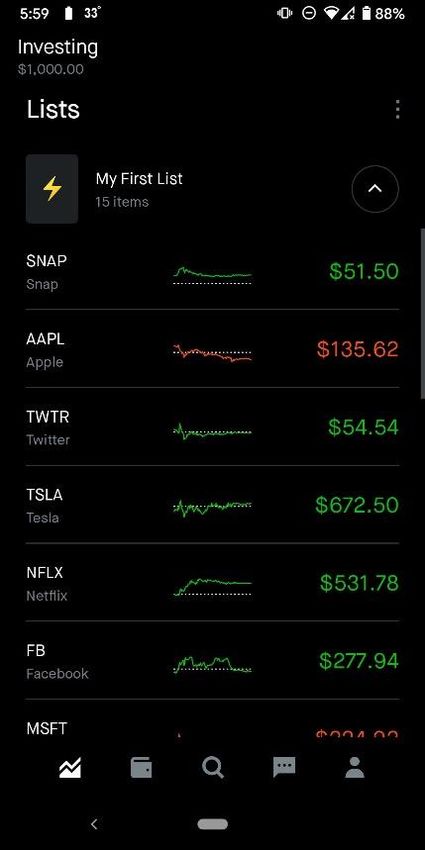Tap the Android home pill
Viewport: 425px width, 850px height.
pyautogui.click(x=212, y=824)
